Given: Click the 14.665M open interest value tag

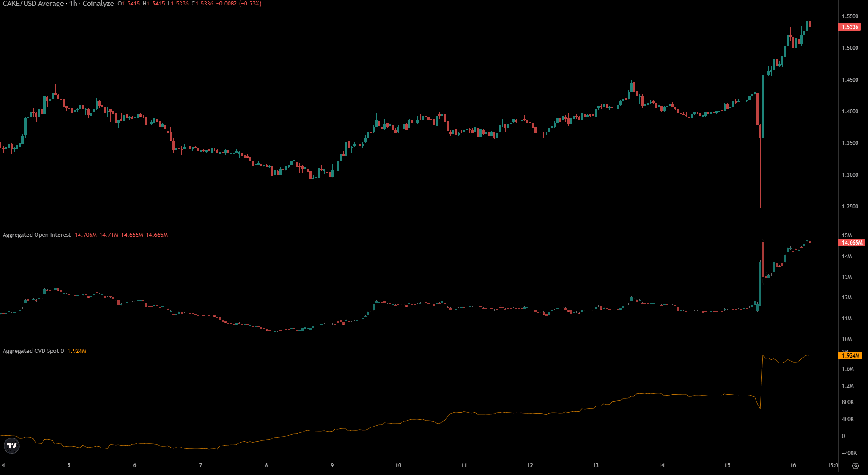Looking at the screenshot, I should point(852,243).
